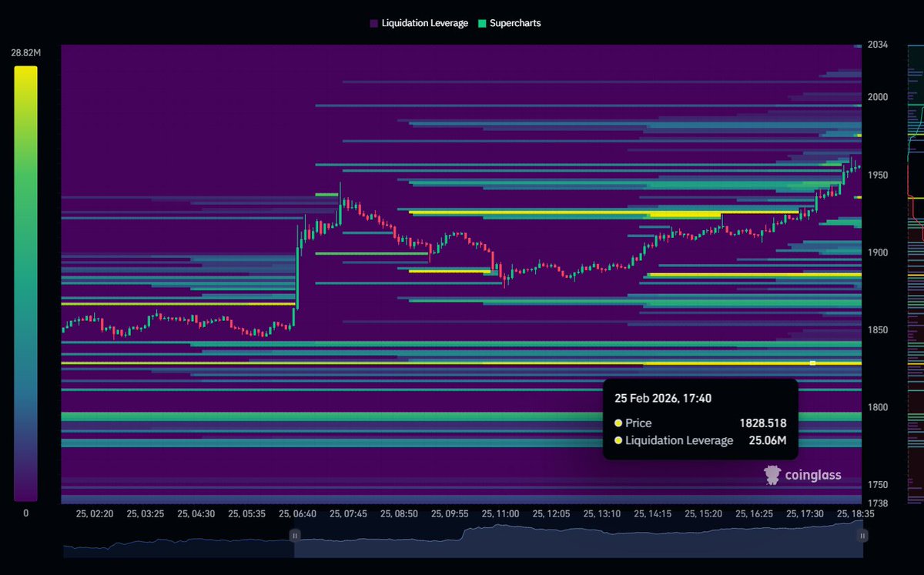Image resolution: width=924 pixels, height=575 pixels.
Task: Click the '25, 06:40' time axis label
Action: pyautogui.click(x=297, y=513)
